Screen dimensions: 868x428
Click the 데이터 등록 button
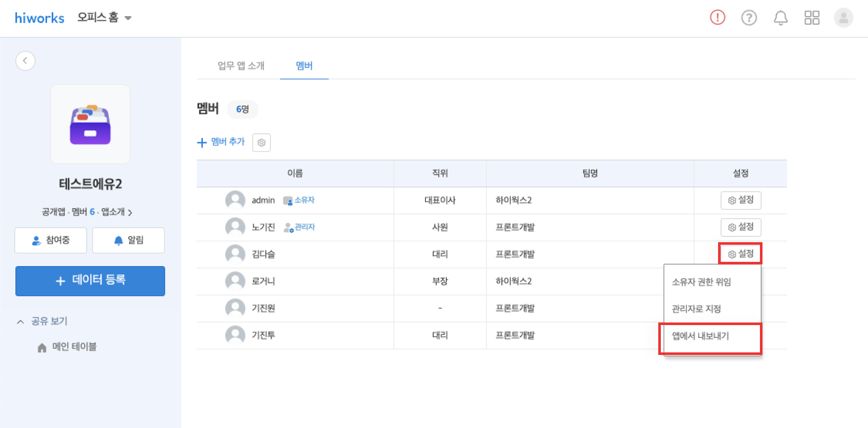pyautogui.click(x=90, y=281)
